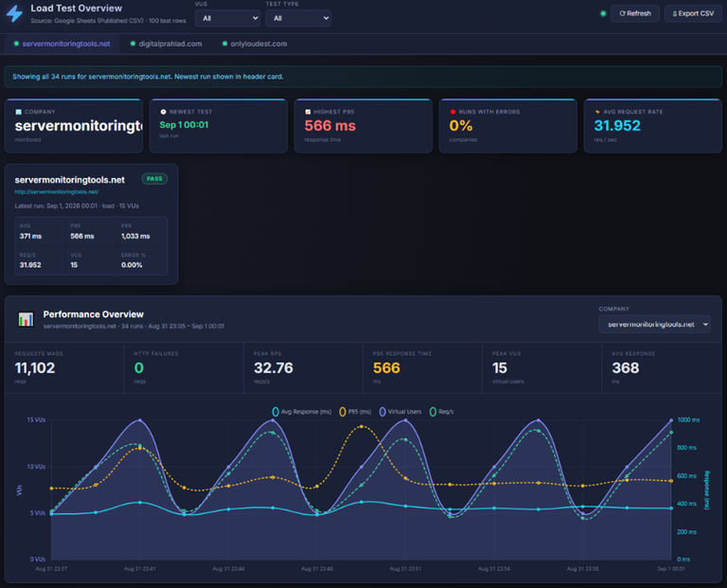
Task: Click the Company card icon
Action: 19,112
